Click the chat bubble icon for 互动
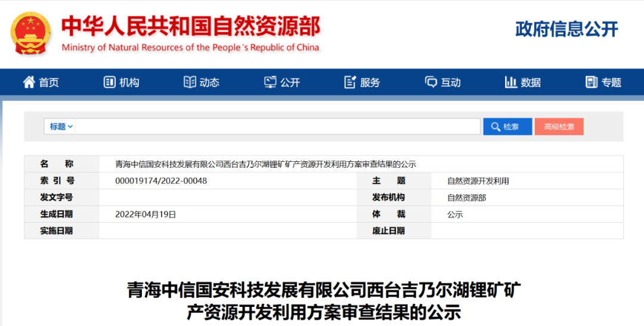 [431, 82]
